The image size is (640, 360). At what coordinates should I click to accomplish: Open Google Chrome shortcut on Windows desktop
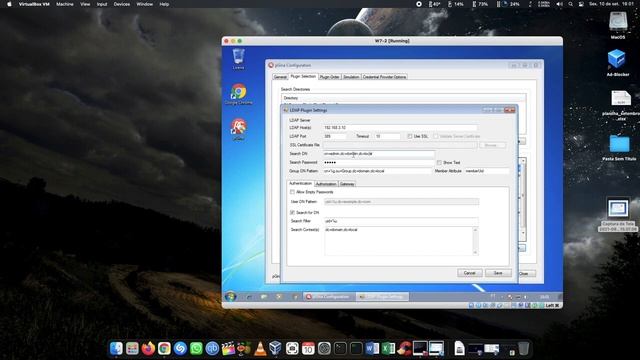tap(238, 94)
